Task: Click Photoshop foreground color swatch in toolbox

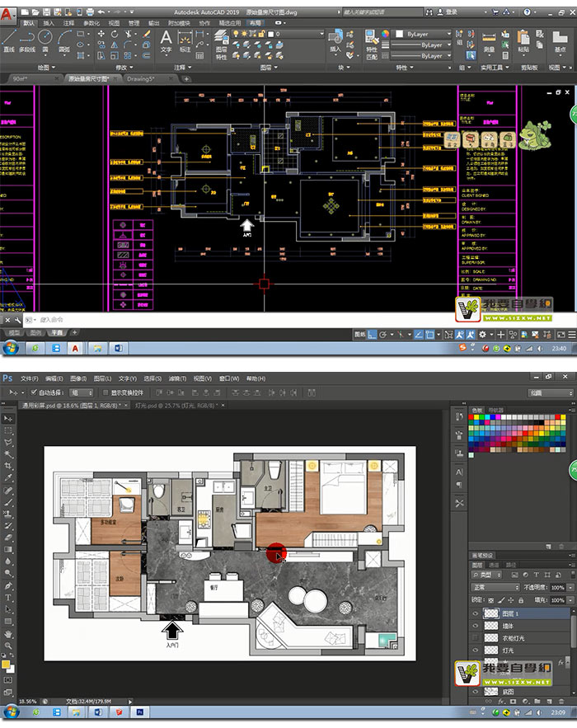Action: point(6,665)
